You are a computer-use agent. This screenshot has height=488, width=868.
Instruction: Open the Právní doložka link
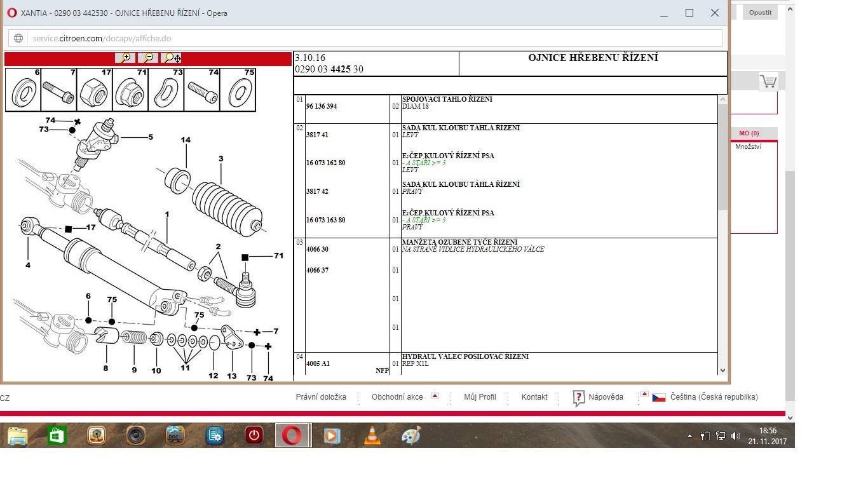(321, 396)
